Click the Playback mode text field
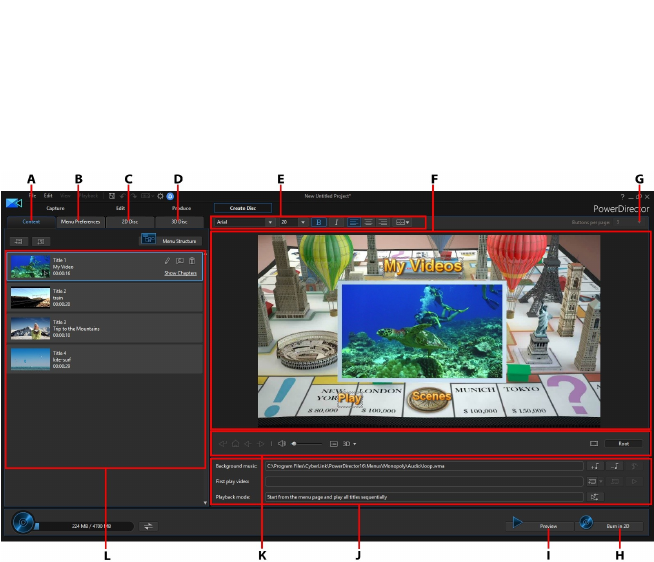 coord(424,497)
